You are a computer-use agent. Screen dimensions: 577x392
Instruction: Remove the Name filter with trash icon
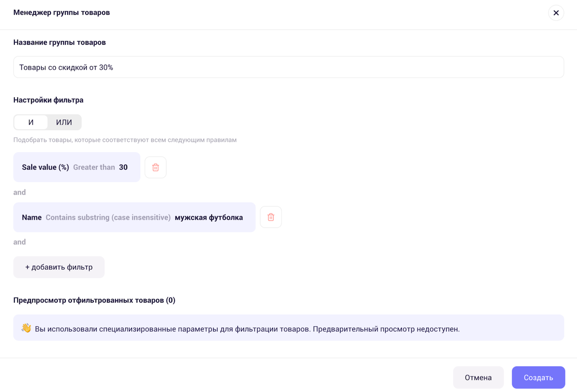(x=271, y=217)
